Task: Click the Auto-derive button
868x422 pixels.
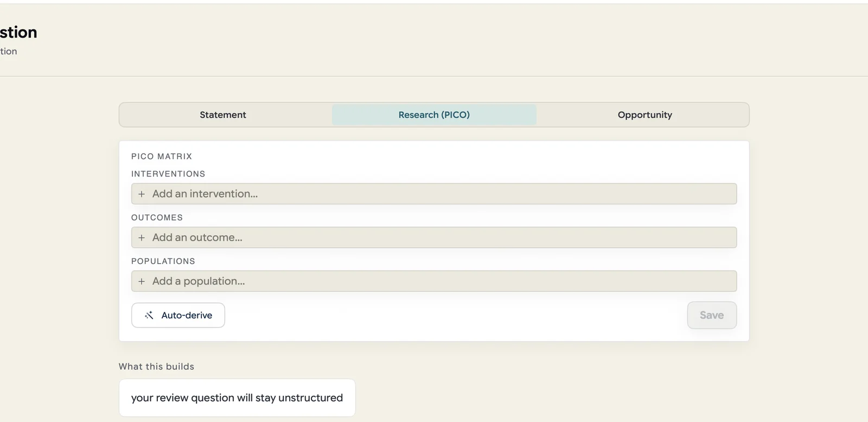Action: pyautogui.click(x=178, y=315)
